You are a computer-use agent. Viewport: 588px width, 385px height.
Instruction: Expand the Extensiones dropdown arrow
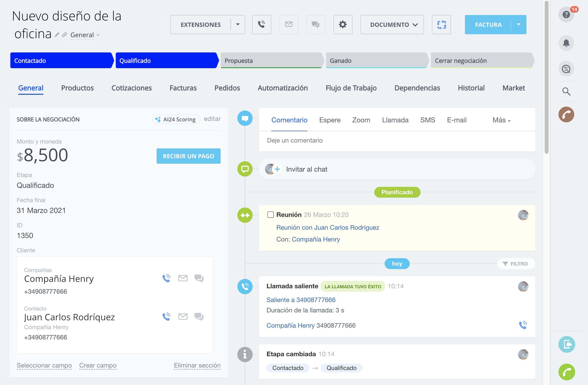pos(238,24)
